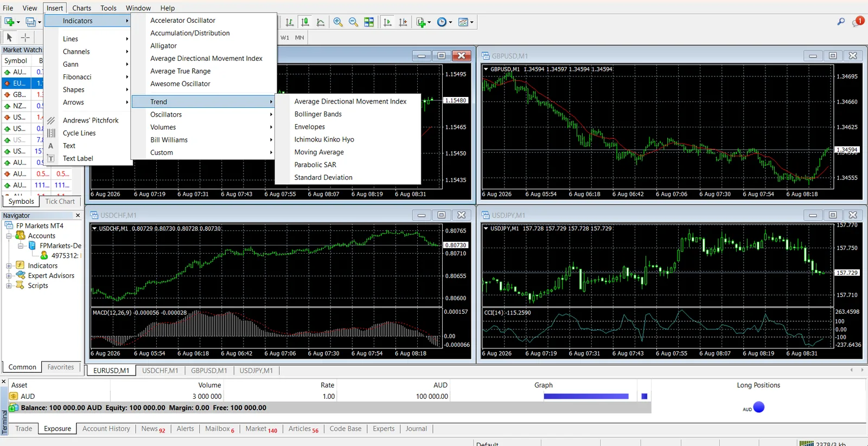868x446 pixels.
Task: Expand the Indicators node in Navigator
Action: [9, 266]
